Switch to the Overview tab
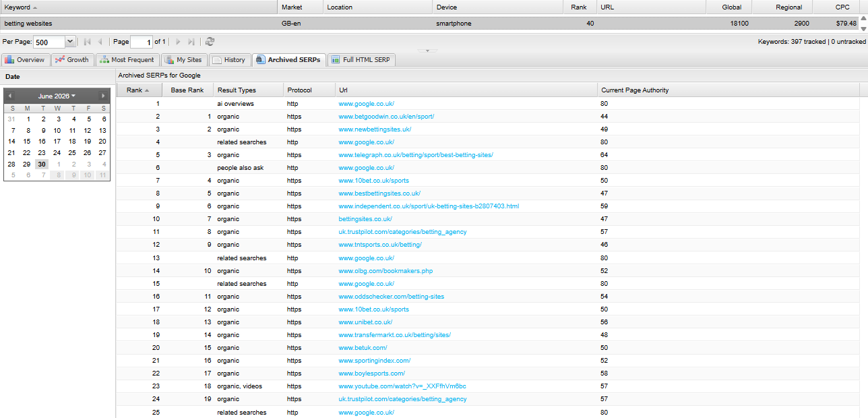Screen dimensions: 868x418 coord(25,60)
